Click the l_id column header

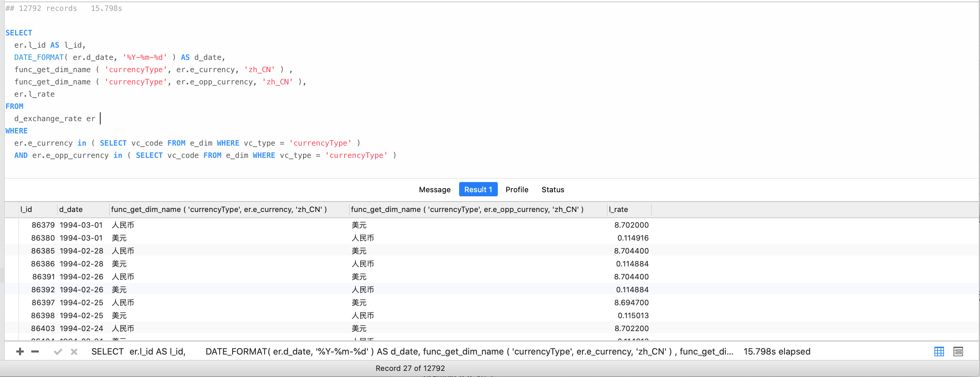[x=26, y=210]
